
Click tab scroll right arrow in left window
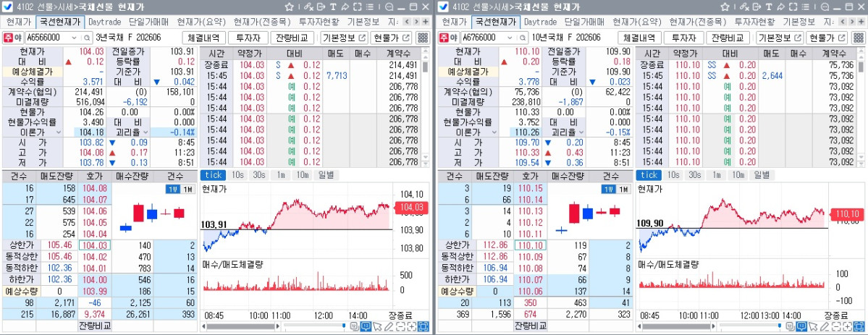tap(416, 22)
